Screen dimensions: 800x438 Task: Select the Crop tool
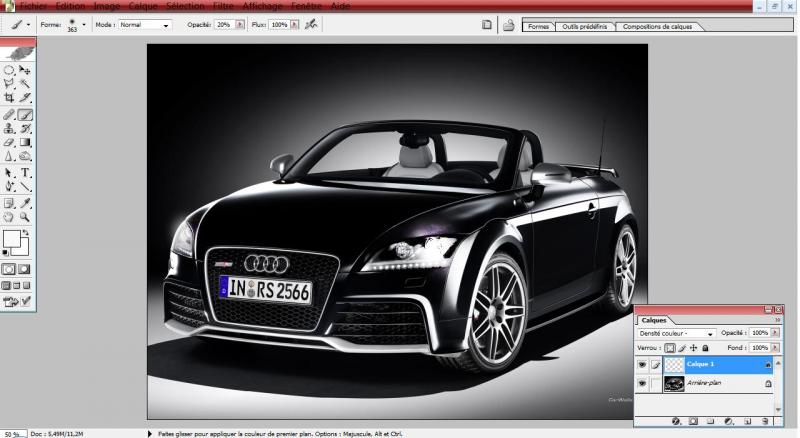9,98
